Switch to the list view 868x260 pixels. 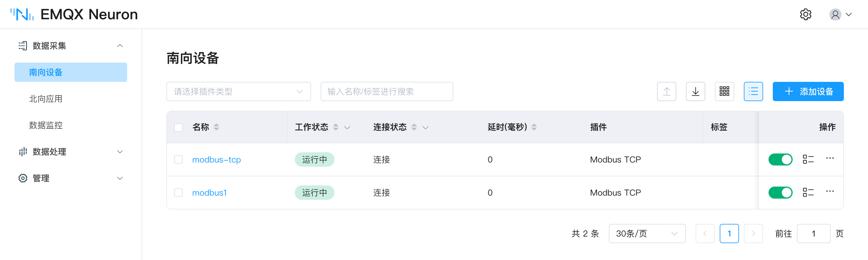click(x=753, y=91)
